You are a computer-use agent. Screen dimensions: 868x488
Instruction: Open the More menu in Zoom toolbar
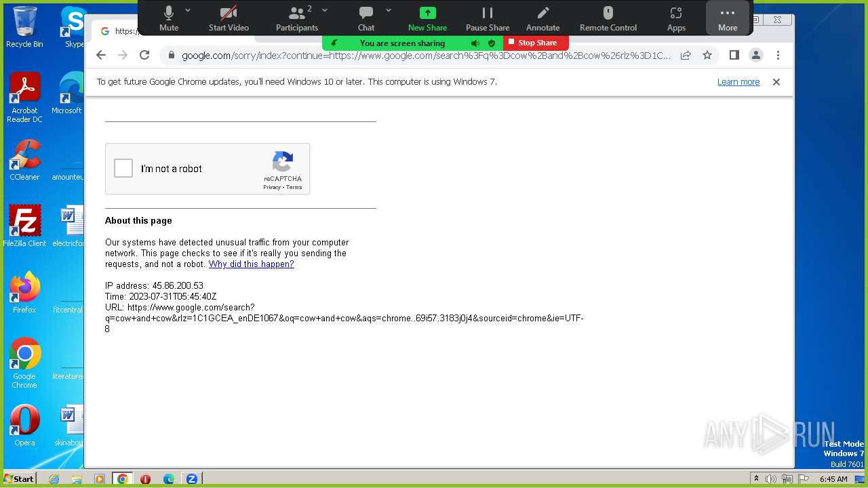[728, 18]
